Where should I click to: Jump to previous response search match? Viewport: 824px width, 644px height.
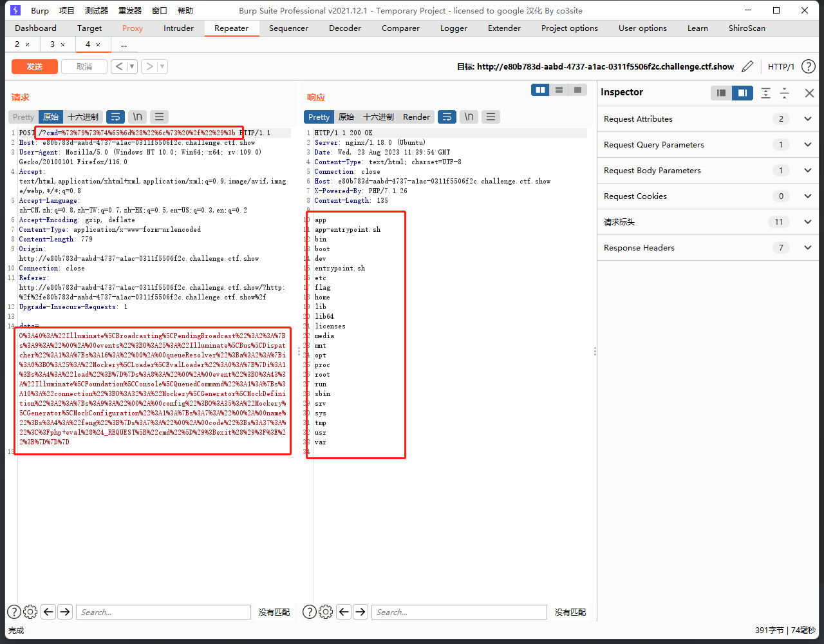(344, 612)
